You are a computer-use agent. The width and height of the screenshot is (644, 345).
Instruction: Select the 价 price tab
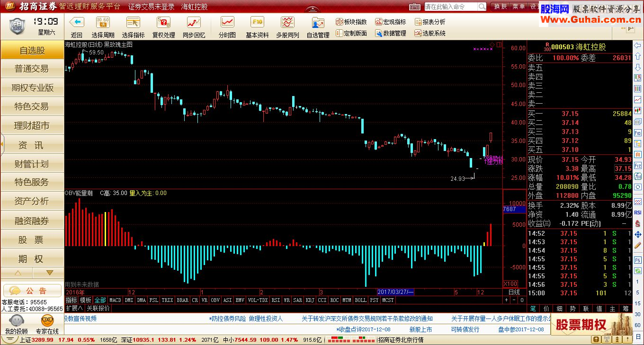point(546,308)
